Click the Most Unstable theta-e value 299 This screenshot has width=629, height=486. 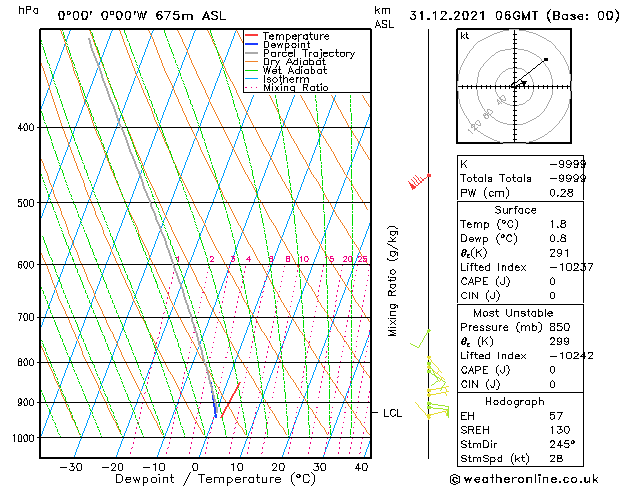(x=559, y=341)
